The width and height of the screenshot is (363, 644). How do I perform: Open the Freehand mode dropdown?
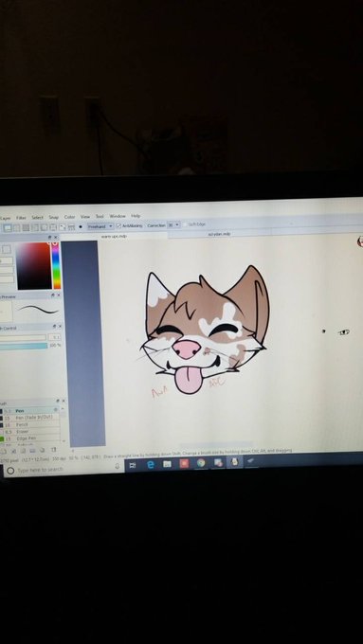tap(100, 226)
